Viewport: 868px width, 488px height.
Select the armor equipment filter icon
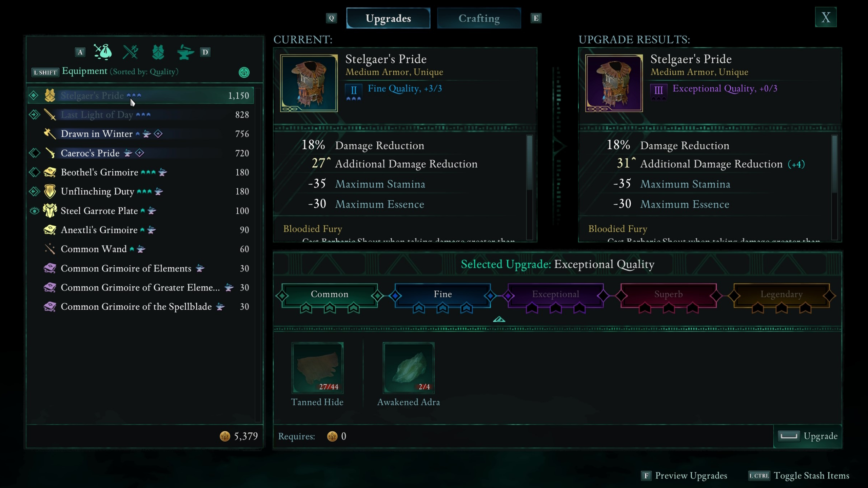point(157,51)
